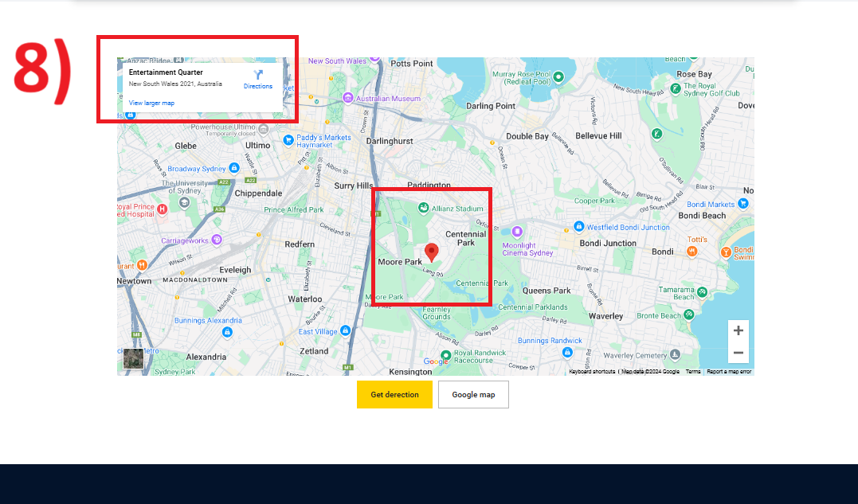
Task: Click the Bellevue Hill suburb label
Action: click(598, 135)
